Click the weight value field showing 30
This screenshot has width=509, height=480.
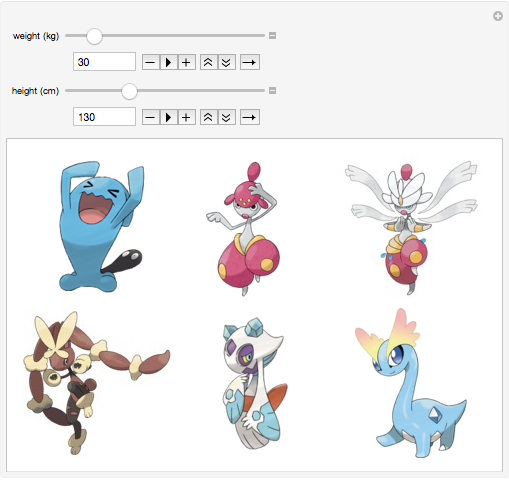(104, 62)
